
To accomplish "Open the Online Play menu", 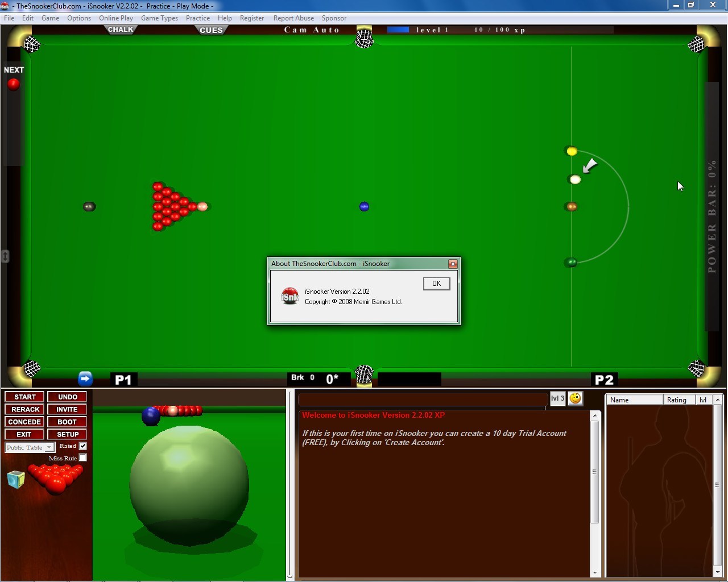I will click(x=116, y=18).
